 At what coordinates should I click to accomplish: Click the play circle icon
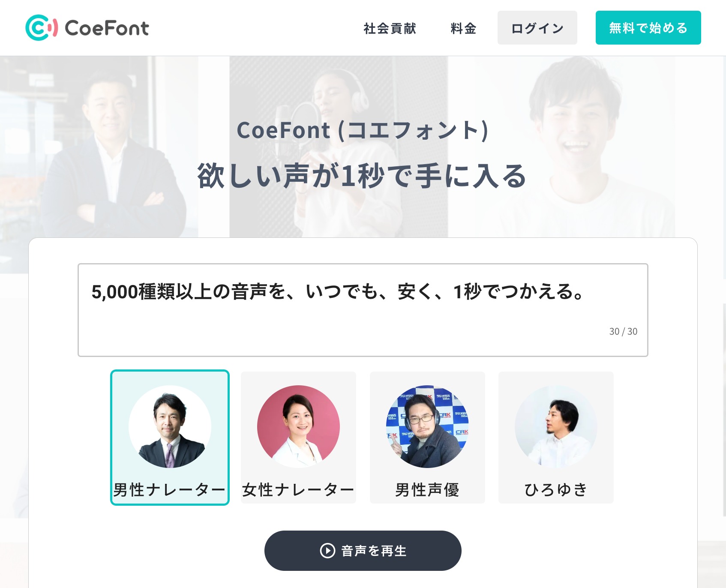(327, 551)
